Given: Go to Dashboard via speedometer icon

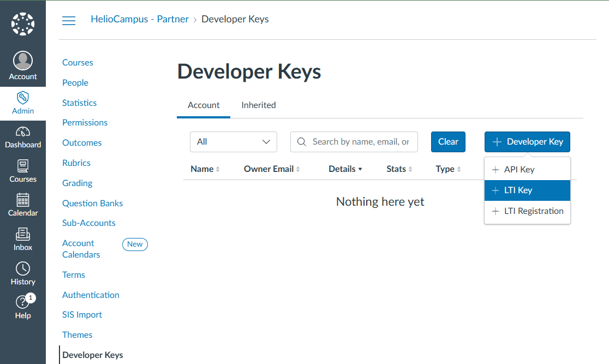Looking at the screenshot, I should [23, 133].
